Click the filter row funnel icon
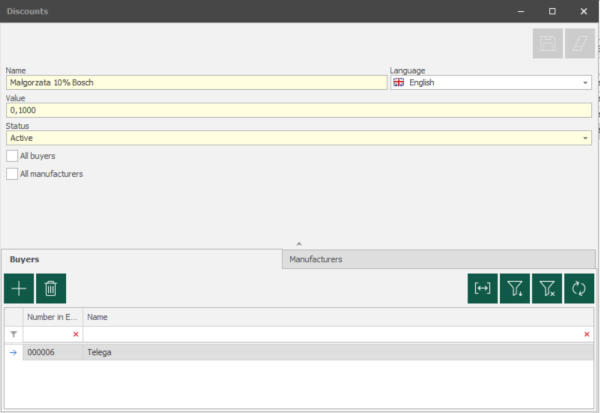This screenshot has width=600, height=413. [13, 334]
